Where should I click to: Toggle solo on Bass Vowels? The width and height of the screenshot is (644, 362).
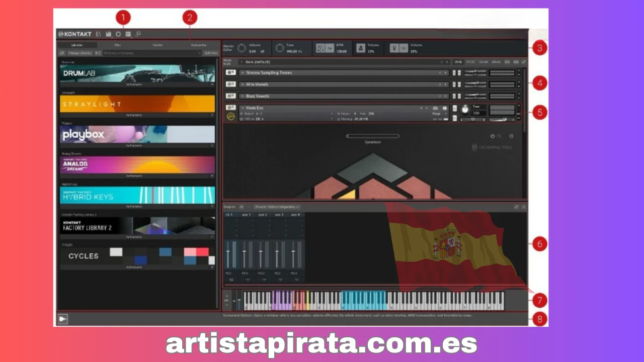454,96
